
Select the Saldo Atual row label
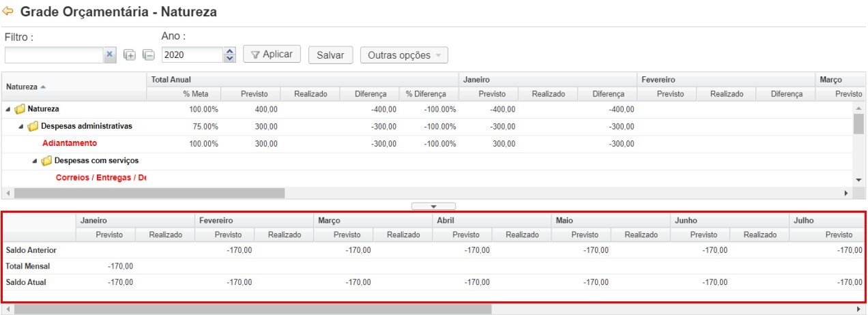click(25, 282)
